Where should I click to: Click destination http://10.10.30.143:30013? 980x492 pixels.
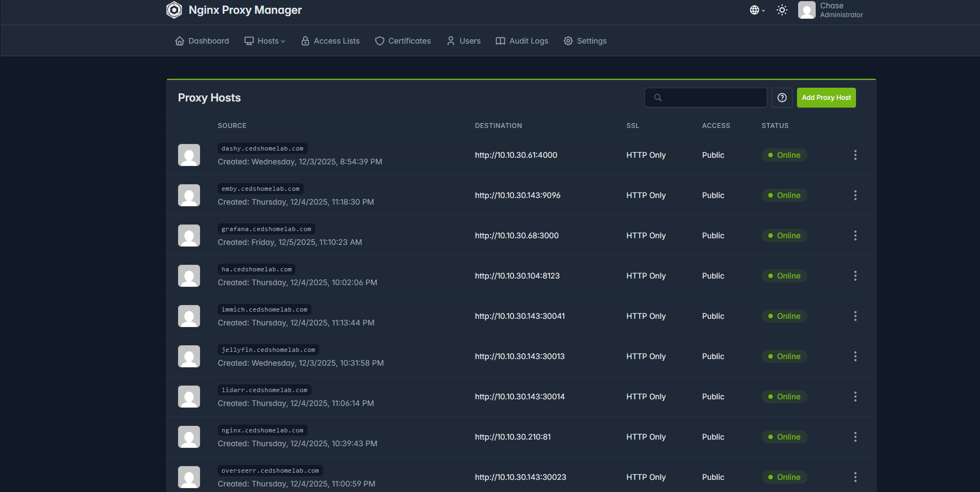pos(520,356)
